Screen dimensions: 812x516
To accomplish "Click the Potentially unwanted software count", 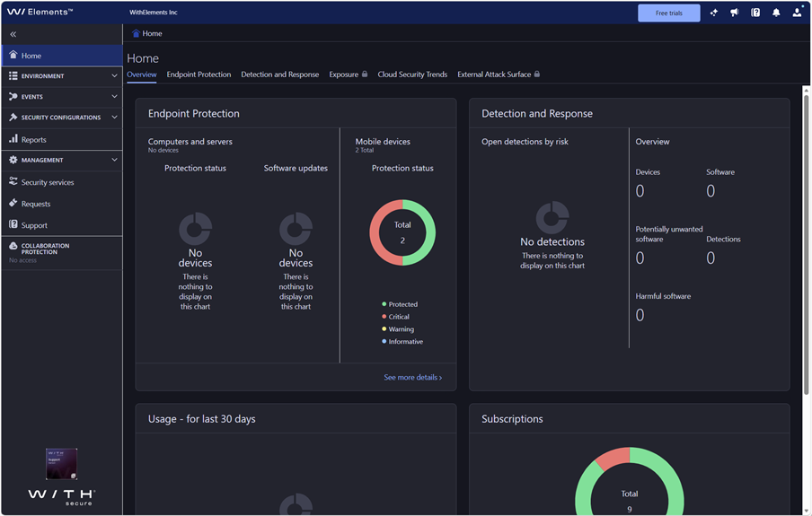I will click(x=640, y=258).
